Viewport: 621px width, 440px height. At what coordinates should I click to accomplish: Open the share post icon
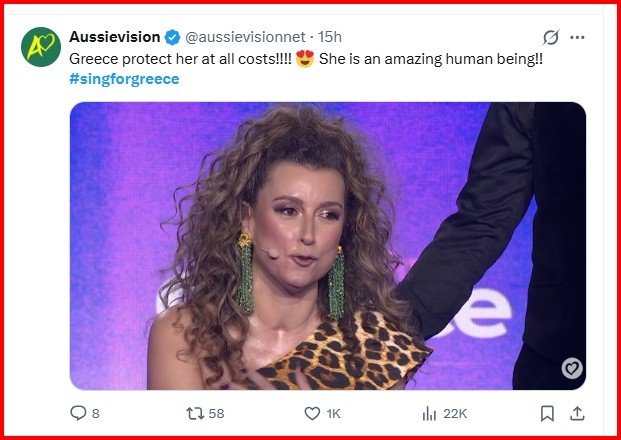coord(576,413)
